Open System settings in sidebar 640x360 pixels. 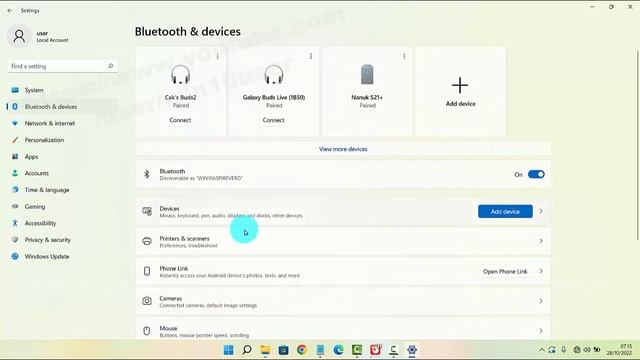click(x=33, y=90)
